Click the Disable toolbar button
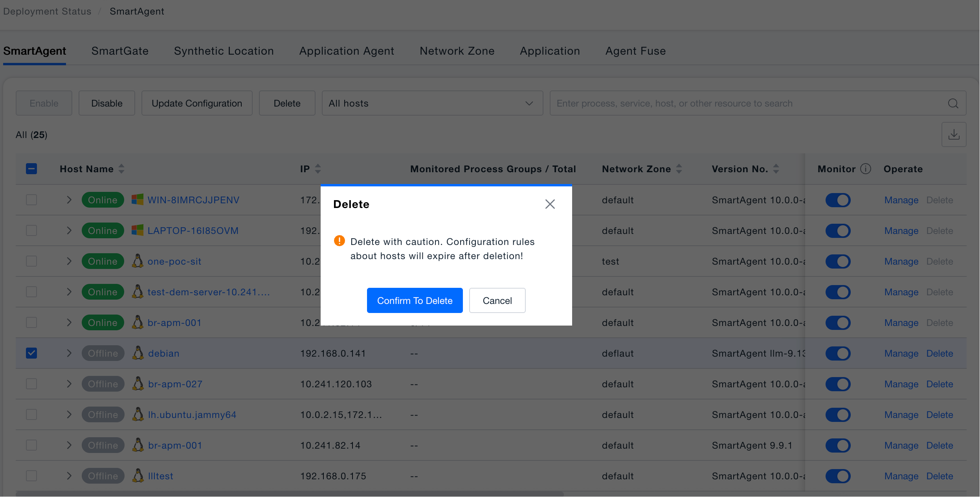The width and height of the screenshot is (980, 497). pos(106,103)
